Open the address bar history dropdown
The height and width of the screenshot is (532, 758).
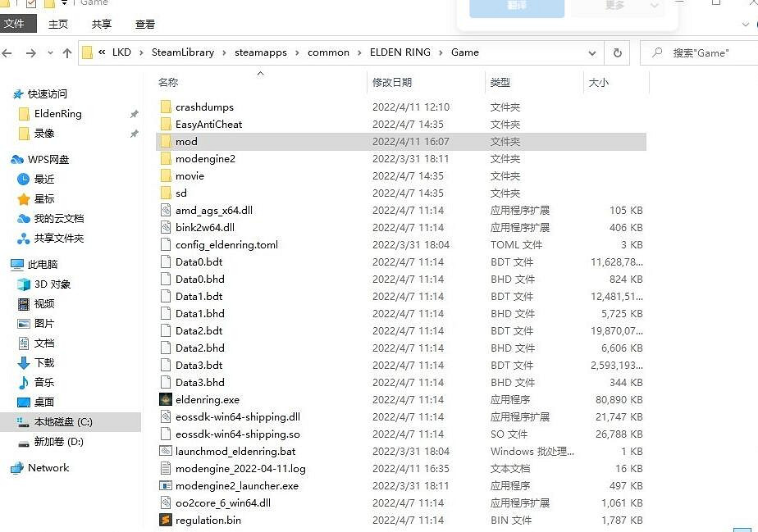[x=593, y=52]
